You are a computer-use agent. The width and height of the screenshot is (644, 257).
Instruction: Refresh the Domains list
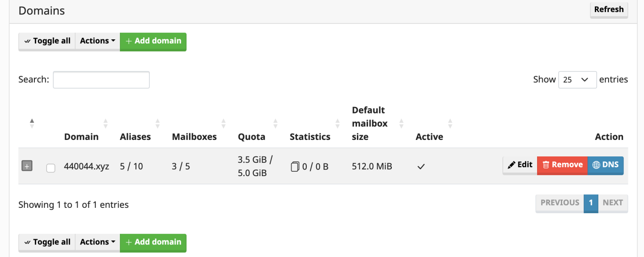[609, 9]
